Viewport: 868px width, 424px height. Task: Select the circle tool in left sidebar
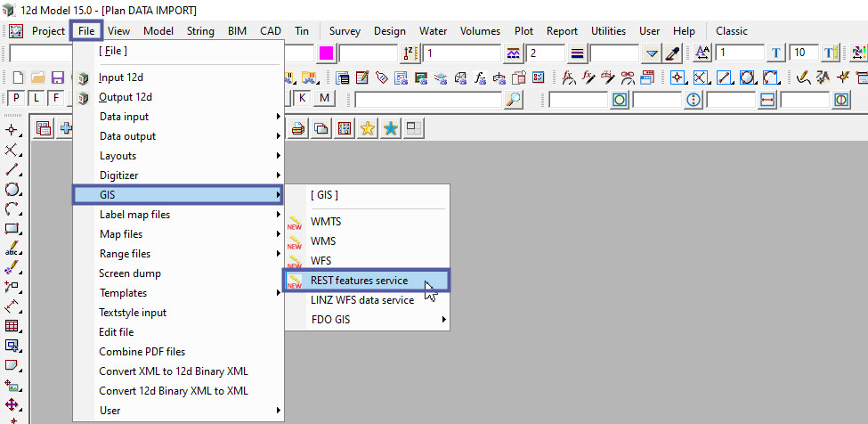pyautogui.click(x=12, y=190)
